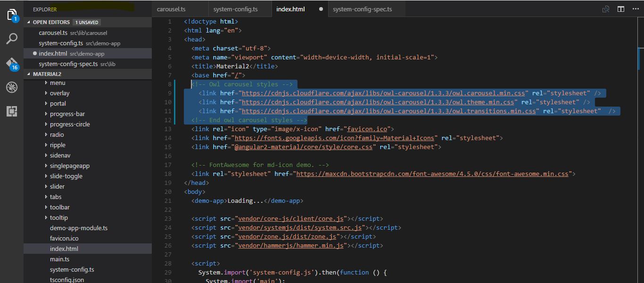Expand the sidenav folder
Viewport: 644px width, 283px height.
point(59,155)
